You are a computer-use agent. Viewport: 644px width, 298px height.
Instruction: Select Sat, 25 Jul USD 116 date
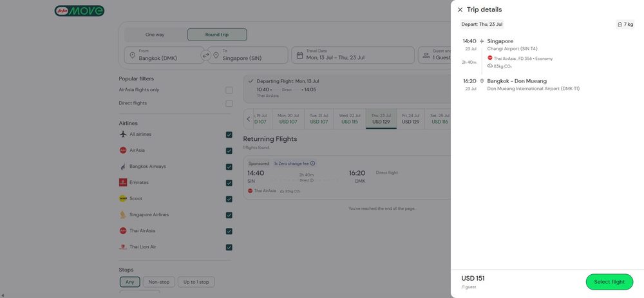click(439, 119)
